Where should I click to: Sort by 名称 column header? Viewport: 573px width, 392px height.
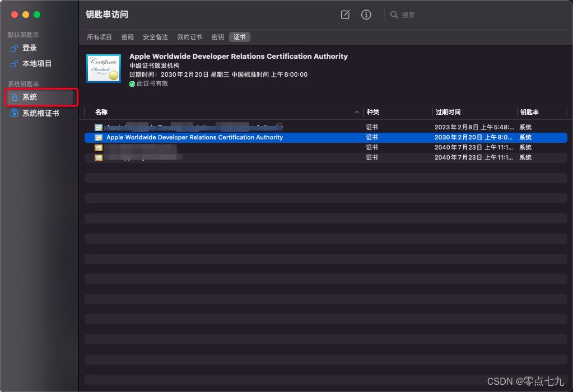101,112
